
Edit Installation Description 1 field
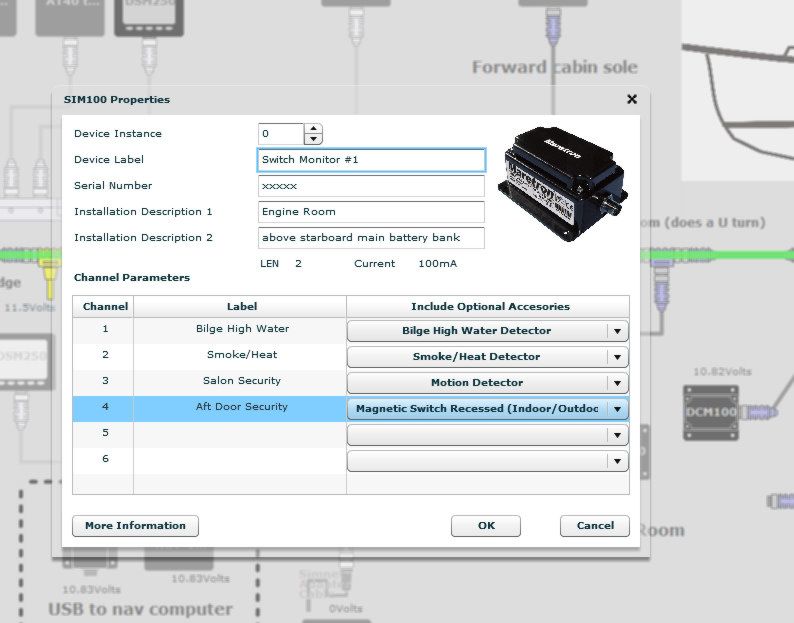tap(371, 212)
